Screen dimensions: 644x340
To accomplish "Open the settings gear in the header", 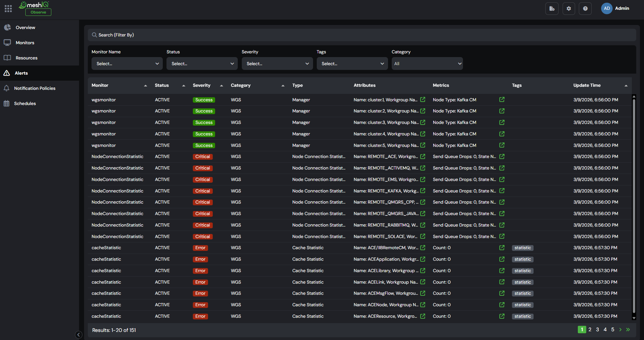I will pos(569,8).
